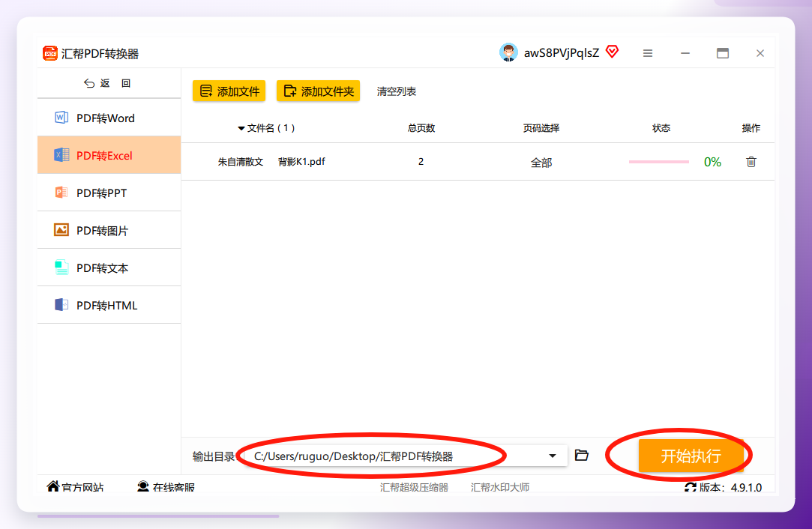This screenshot has width=812, height=529.
Task: Clear the list with 清空列表
Action: coord(397,91)
